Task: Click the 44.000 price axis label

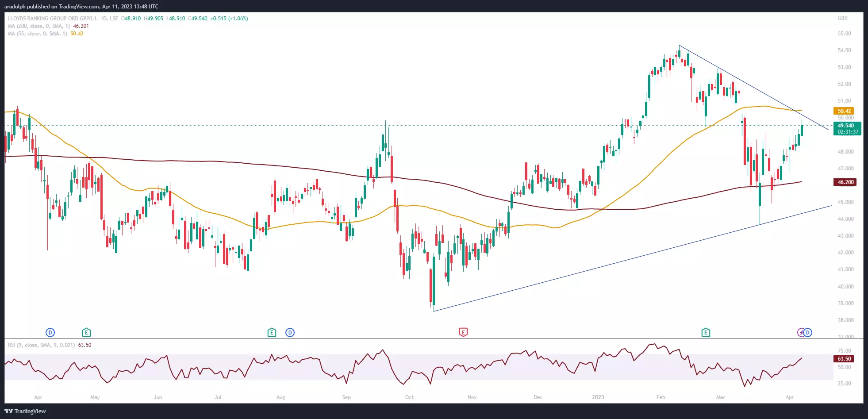Action: click(845, 219)
